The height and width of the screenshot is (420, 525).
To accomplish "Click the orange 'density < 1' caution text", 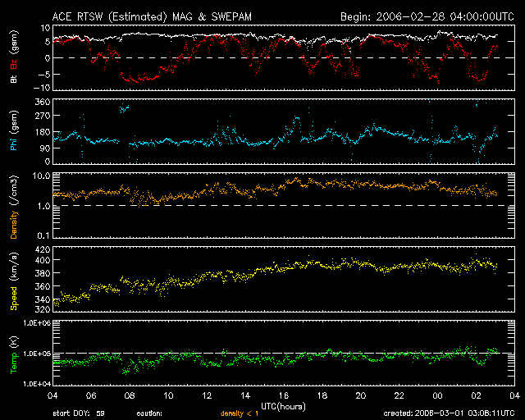I will [240, 414].
